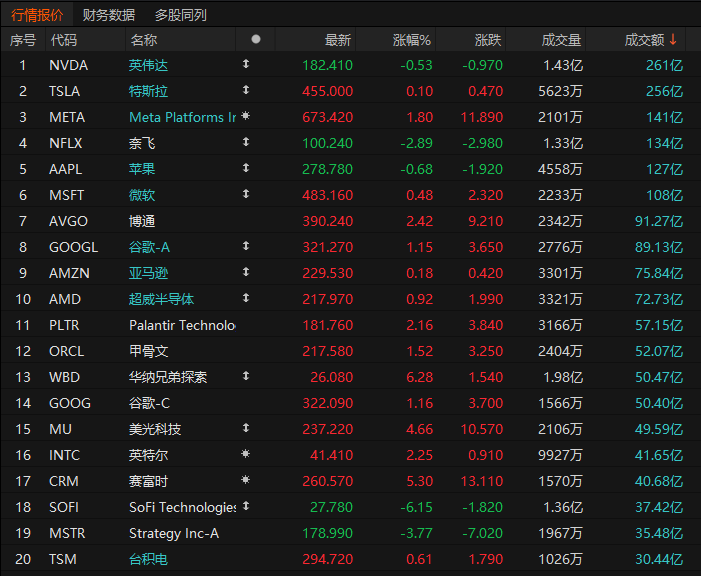Switch to the 财务数据 tab
Viewport: 701px width, 576px height.
109,15
